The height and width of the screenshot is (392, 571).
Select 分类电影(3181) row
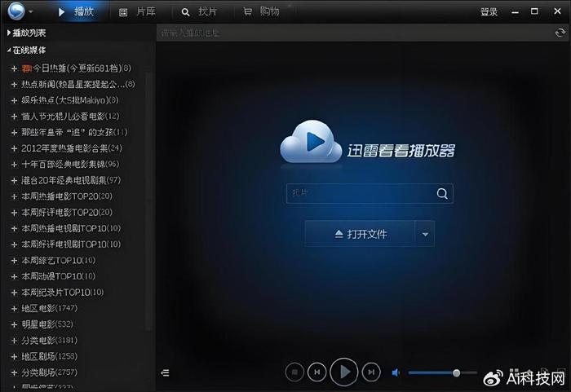(50, 341)
